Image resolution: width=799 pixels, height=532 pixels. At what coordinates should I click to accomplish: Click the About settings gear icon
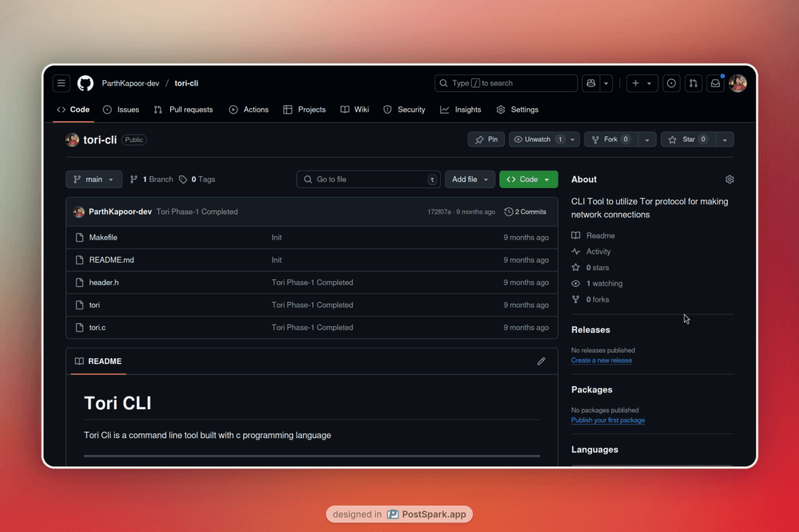729,180
